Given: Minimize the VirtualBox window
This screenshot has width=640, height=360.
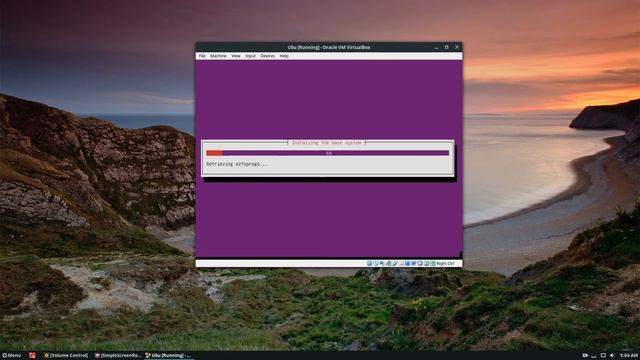Looking at the screenshot, I should (x=436, y=47).
